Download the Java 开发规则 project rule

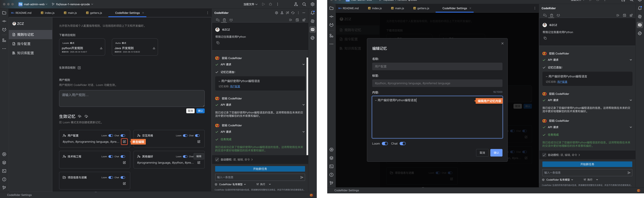pos(154,48)
